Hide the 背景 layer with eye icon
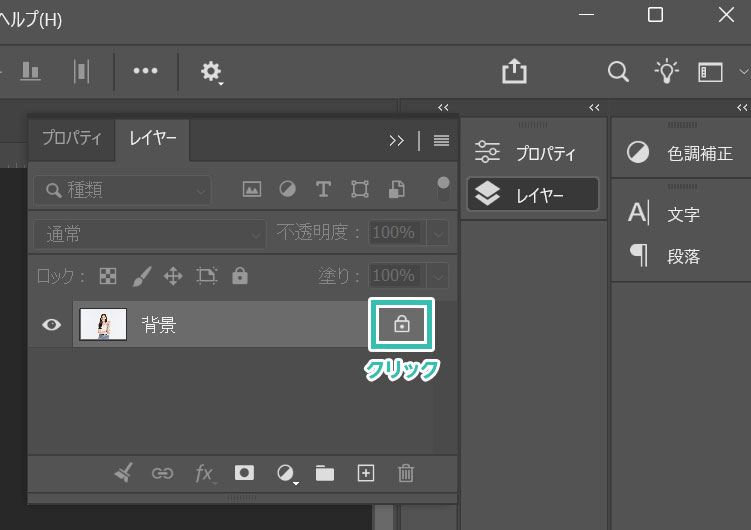 tap(52, 325)
